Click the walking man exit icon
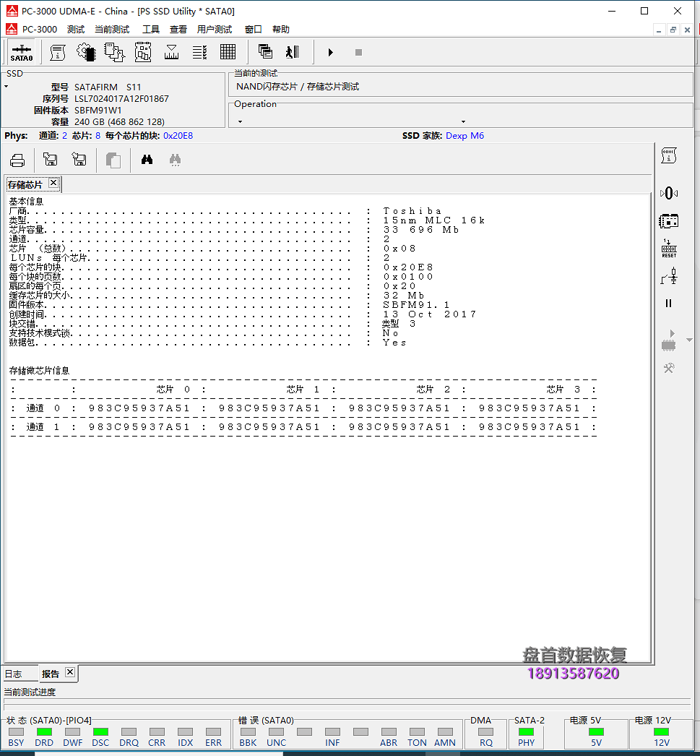 point(293,51)
